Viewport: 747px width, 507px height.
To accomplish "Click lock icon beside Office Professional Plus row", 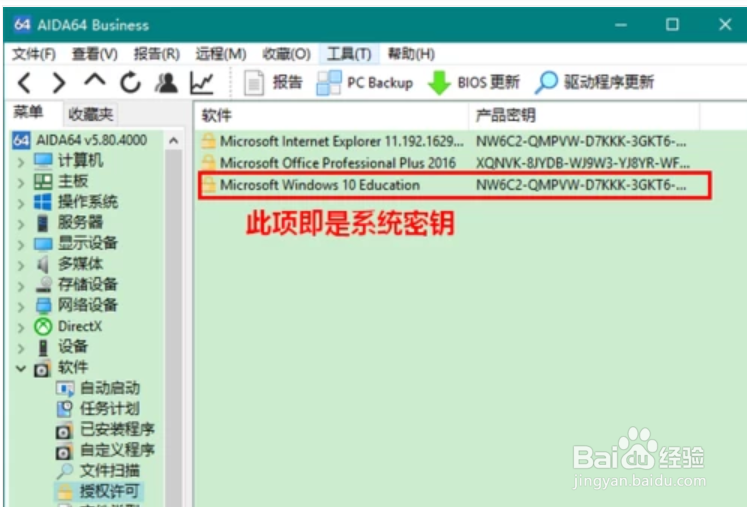I will point(208,162).
